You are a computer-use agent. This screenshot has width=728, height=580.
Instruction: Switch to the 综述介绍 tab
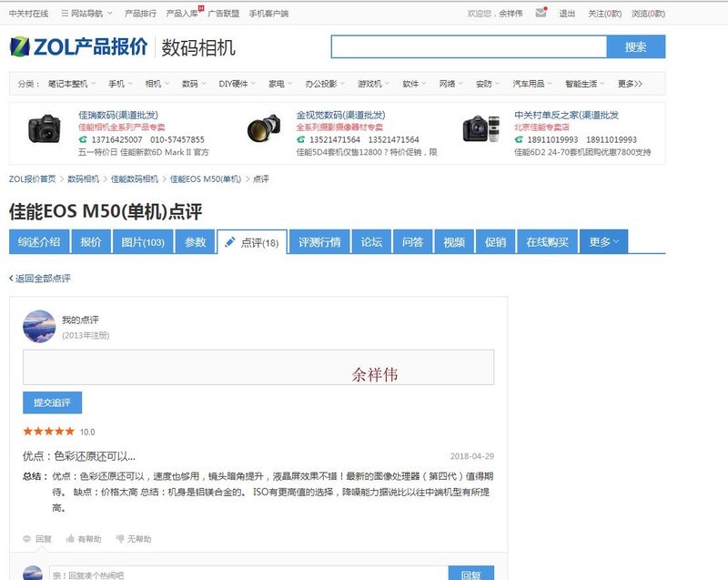39,241
